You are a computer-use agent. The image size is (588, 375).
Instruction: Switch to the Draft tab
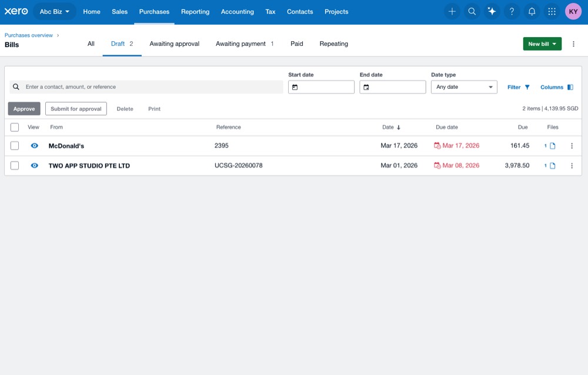pyautogui.click(x=122, y=44)
